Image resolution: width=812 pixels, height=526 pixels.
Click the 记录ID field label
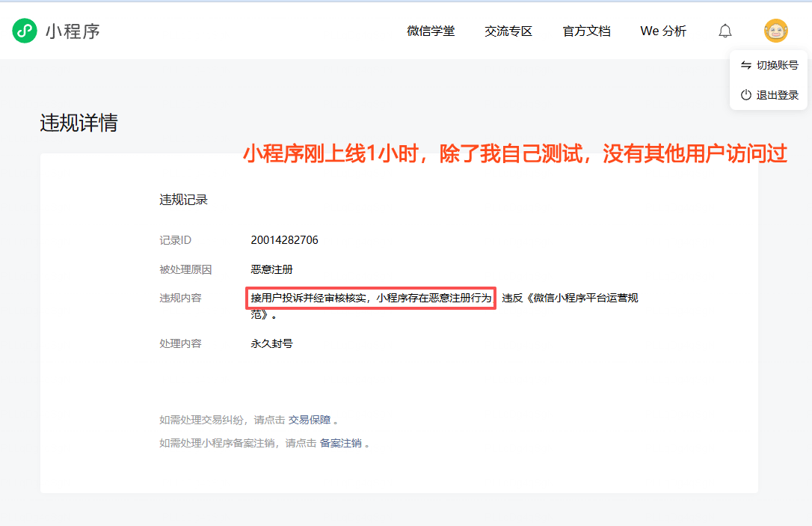tap(175, 240)
